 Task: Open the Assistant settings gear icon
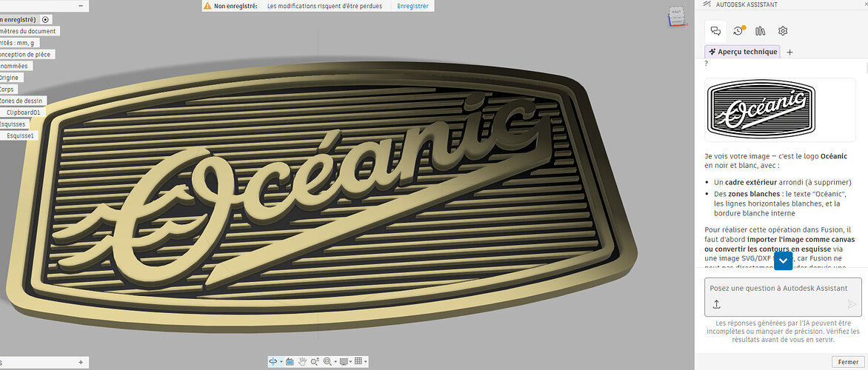click(x=782, y=31)
